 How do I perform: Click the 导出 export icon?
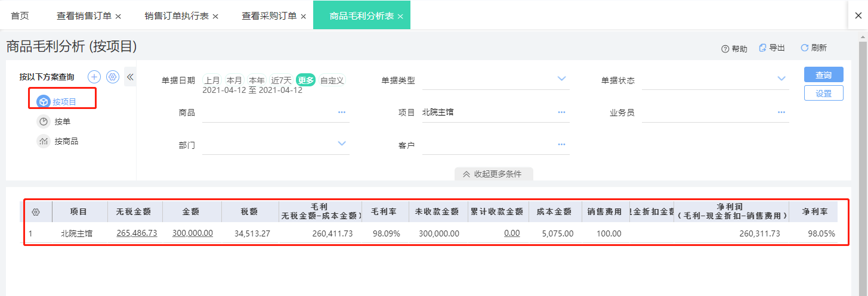(x=762, y=48)
